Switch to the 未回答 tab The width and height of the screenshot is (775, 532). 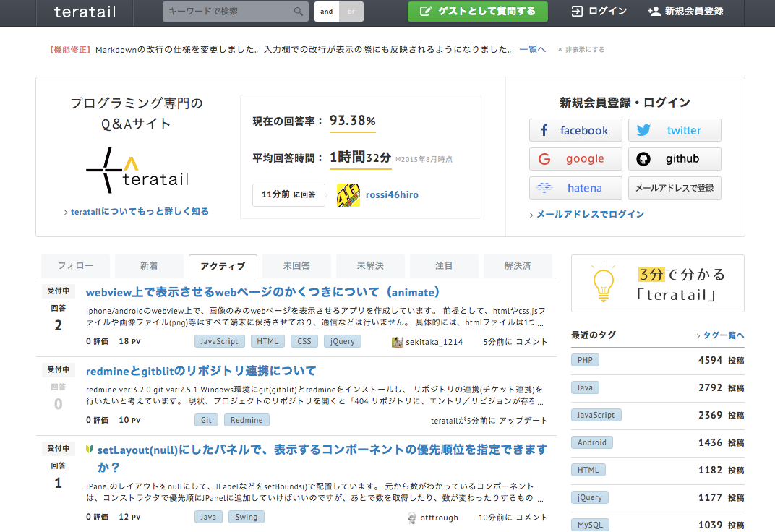click(296, 266)
